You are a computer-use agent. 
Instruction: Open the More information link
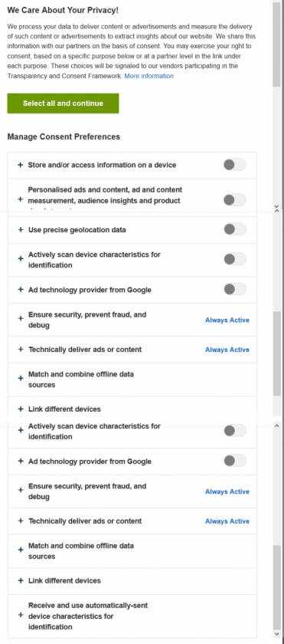pyautogui.click(x=149, y=76)
